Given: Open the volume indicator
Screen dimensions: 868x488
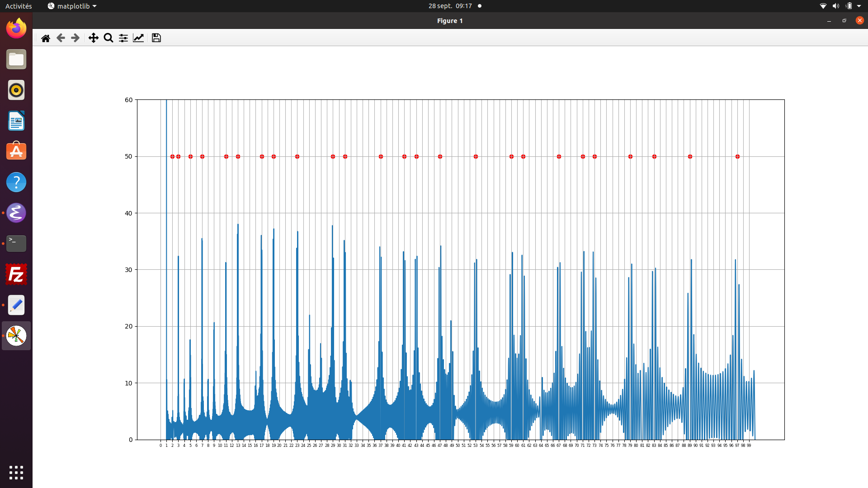Looking at the screenshot, I should [835, 6].
